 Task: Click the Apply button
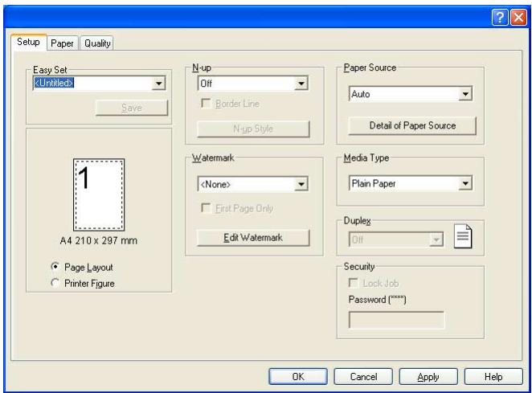tap(428, 377)
